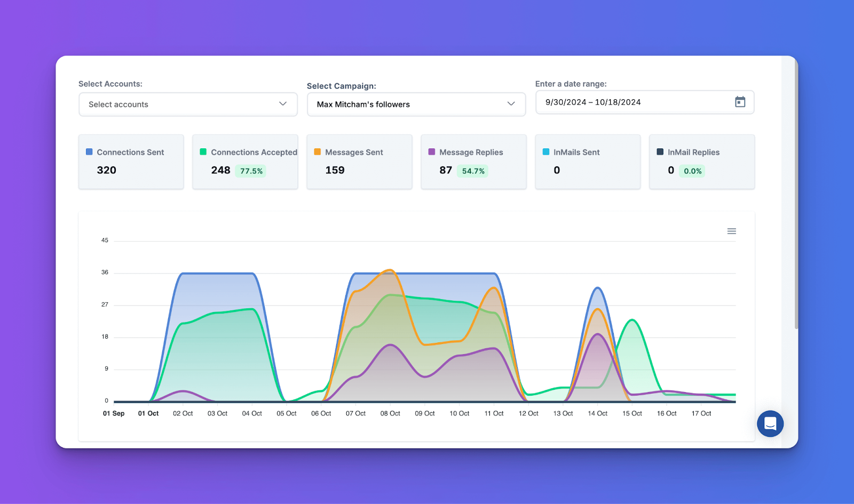
Task: Toggle the Message Replies series card
Action: [474, 162]
